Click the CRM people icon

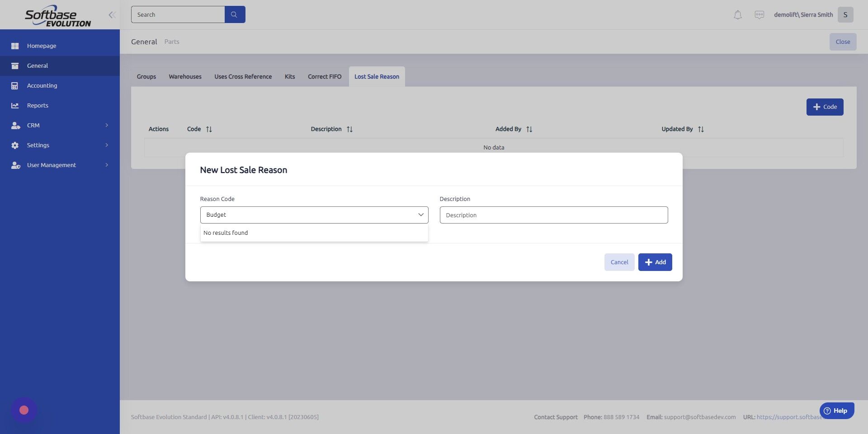point(15,126)
